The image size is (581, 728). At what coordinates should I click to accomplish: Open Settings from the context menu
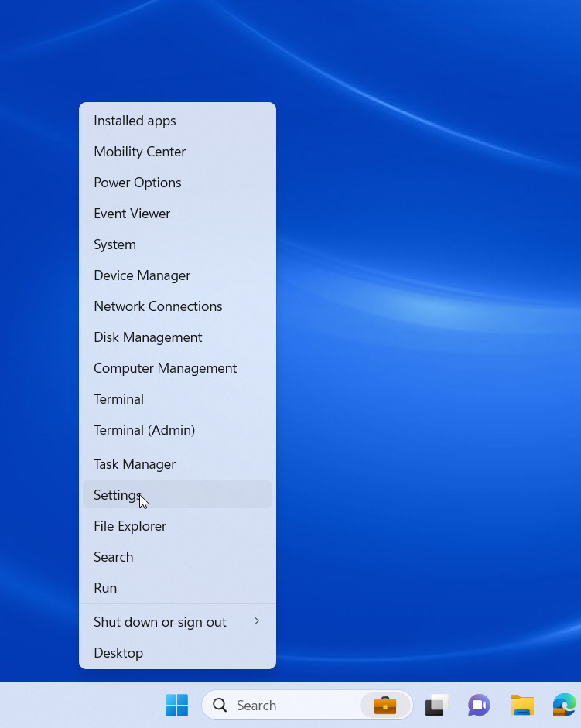click(117, 495)
